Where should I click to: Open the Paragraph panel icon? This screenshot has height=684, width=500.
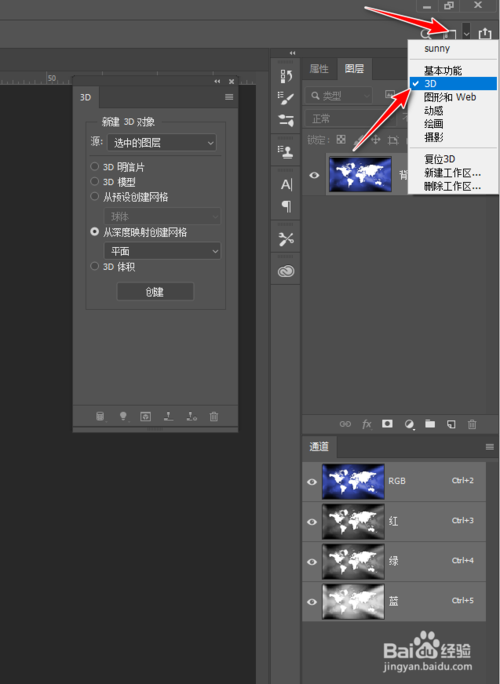[286, 206]
